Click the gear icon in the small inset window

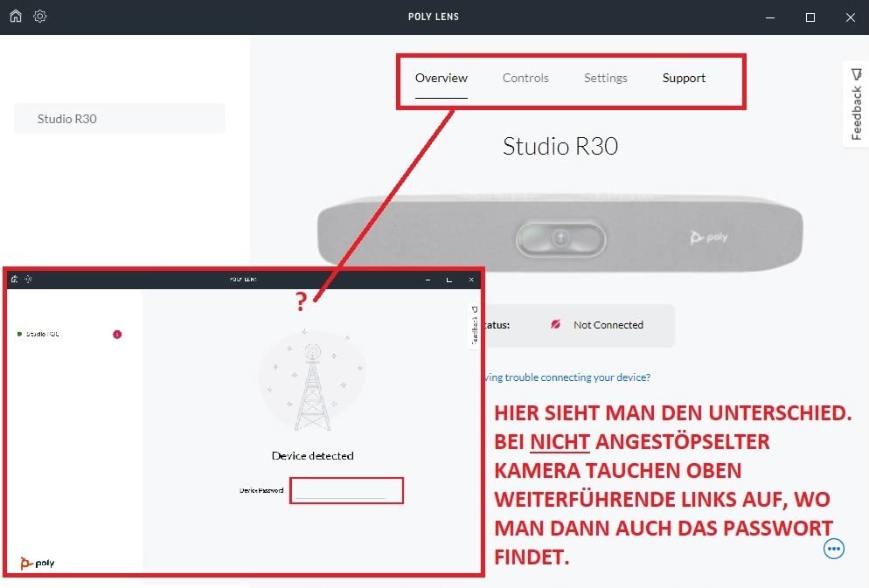(27, 280)
